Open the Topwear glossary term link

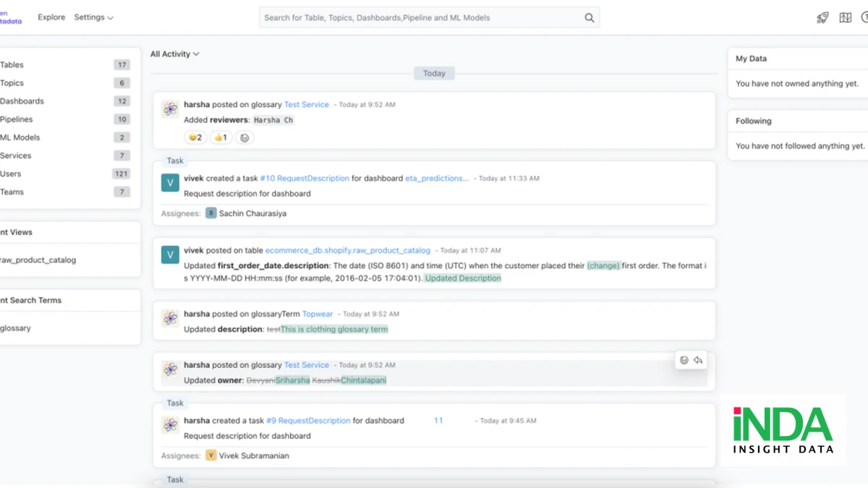pos(318,314)
